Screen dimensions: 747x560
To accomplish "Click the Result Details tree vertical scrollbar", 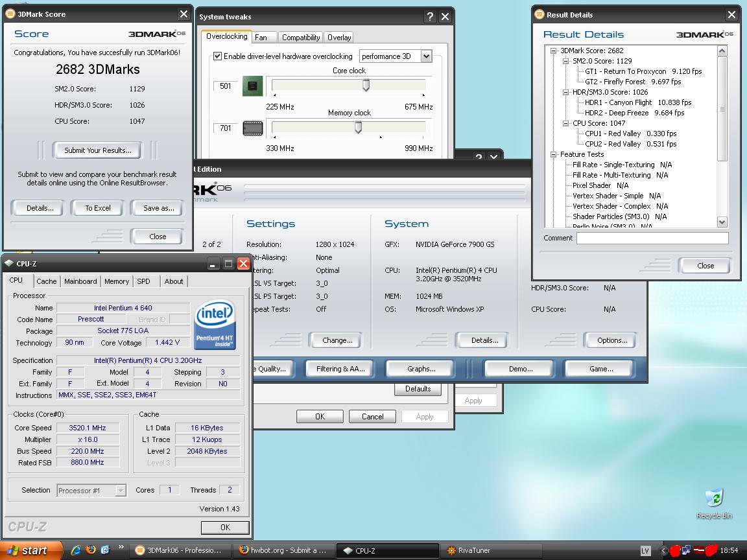I will pos(722,109).
